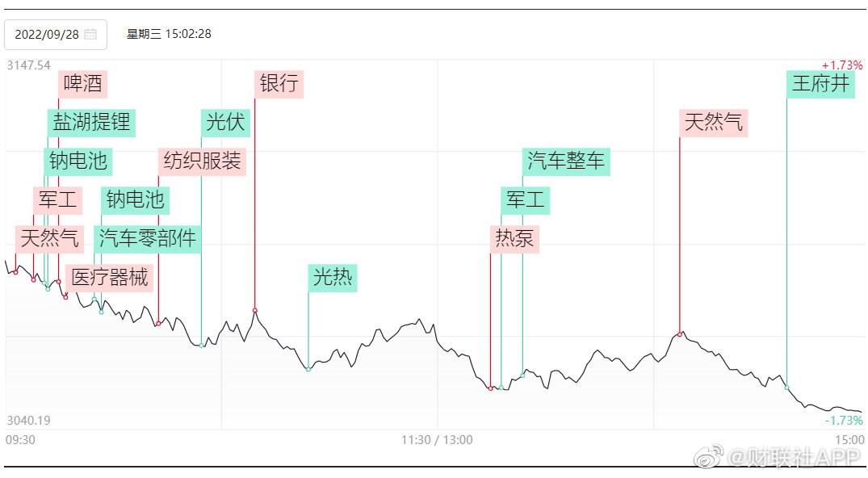868x478 pixels.
Task: Click the morning 天然气 label
Action: pyautogui.click(x=50, y=239)
